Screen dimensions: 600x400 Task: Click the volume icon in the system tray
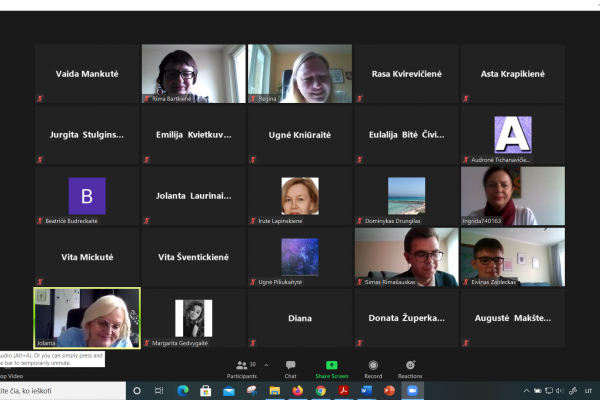click(x=560, y=391)
